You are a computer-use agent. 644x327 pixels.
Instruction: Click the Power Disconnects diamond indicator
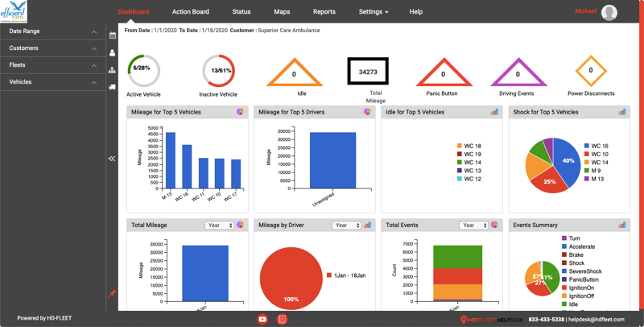(x=591, y=71)
